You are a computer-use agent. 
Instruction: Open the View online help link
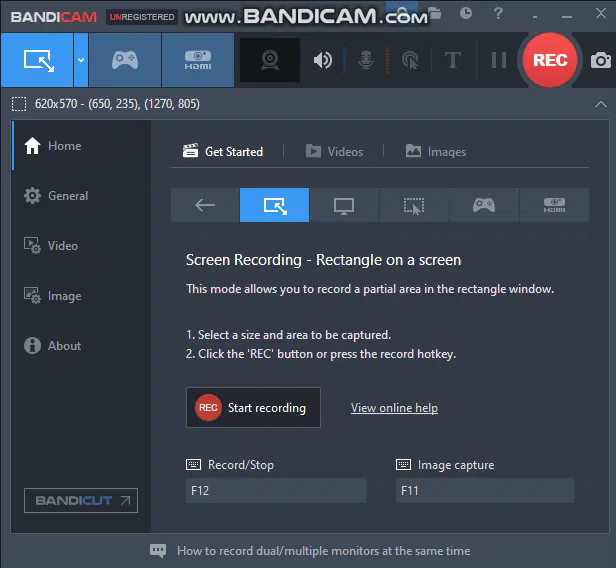point(394,408)
